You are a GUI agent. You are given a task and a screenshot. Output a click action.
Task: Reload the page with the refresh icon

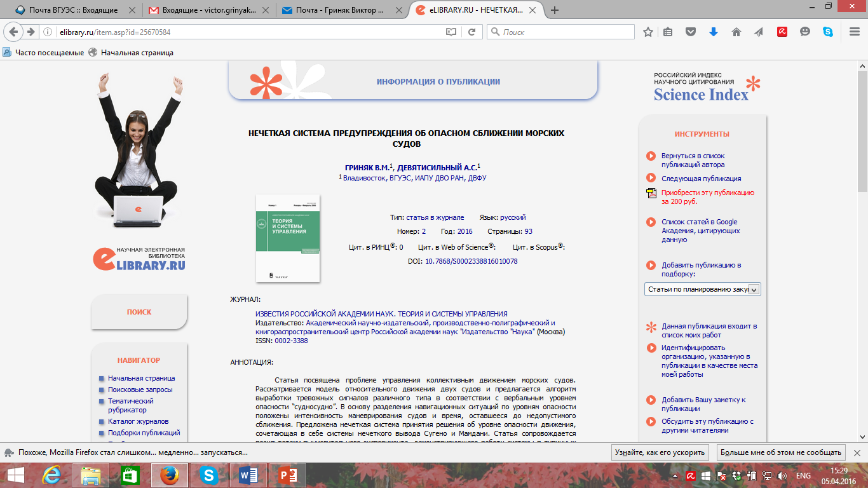point(471,32)
